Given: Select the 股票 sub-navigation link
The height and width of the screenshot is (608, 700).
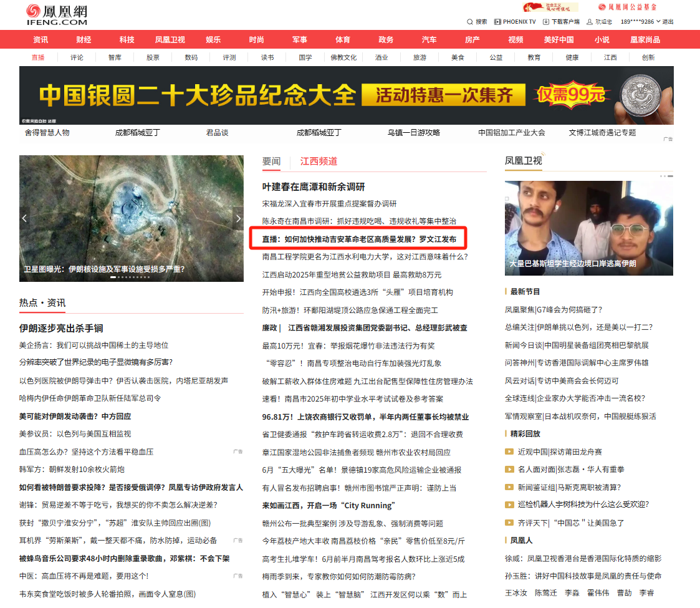Looking at the screenshot, I should tap(153, 57).
